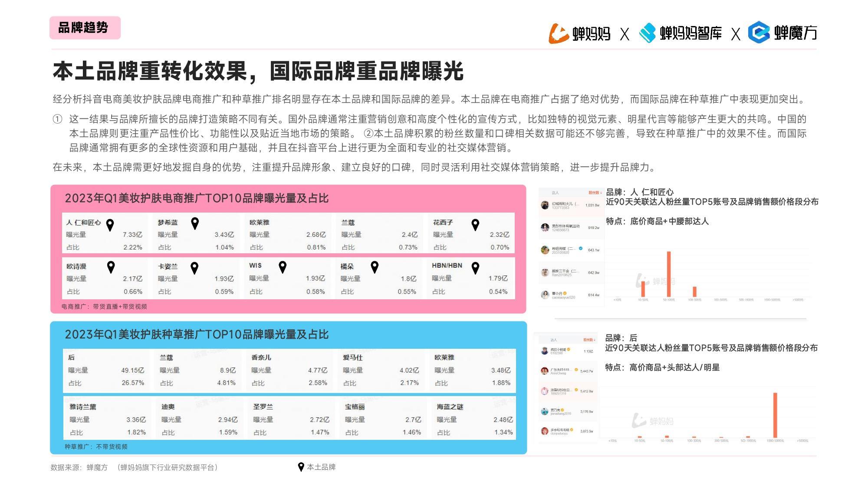The image size is (868, 488).
Task: Open the avatar of 涂磊 account
Action: tap(545, 391)
